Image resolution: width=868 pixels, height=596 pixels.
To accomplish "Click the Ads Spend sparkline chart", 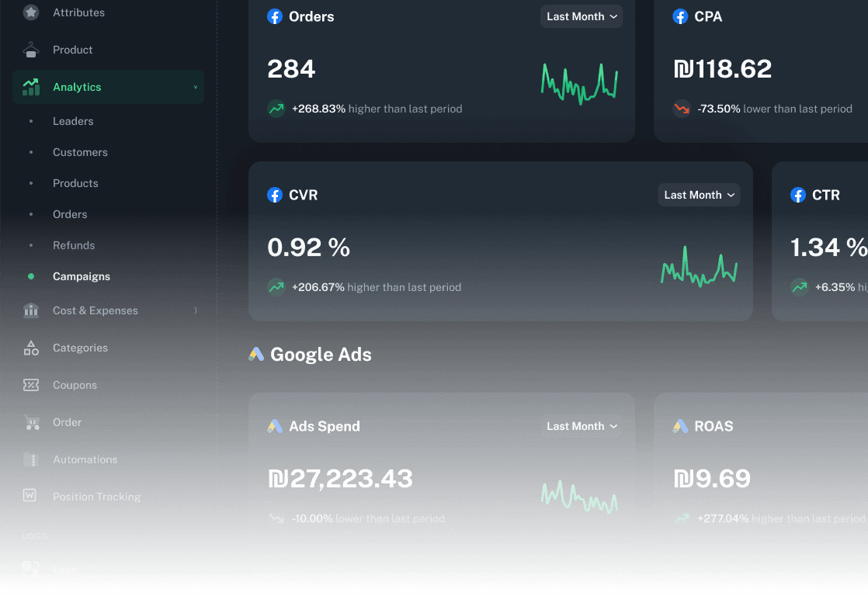I will click(579, 497).
